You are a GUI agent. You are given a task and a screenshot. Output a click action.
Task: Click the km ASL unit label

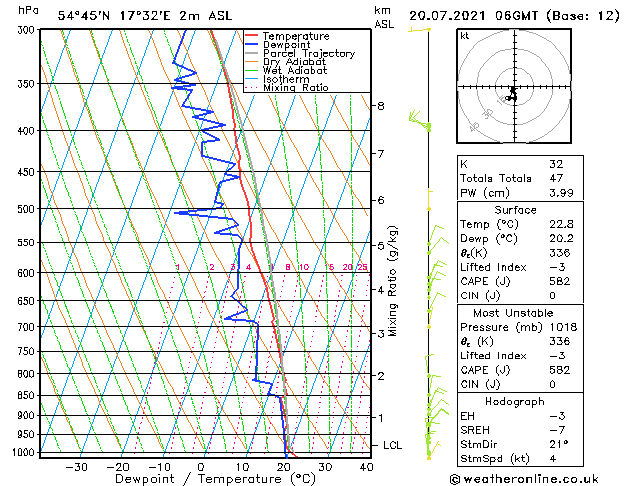point(384,17)
